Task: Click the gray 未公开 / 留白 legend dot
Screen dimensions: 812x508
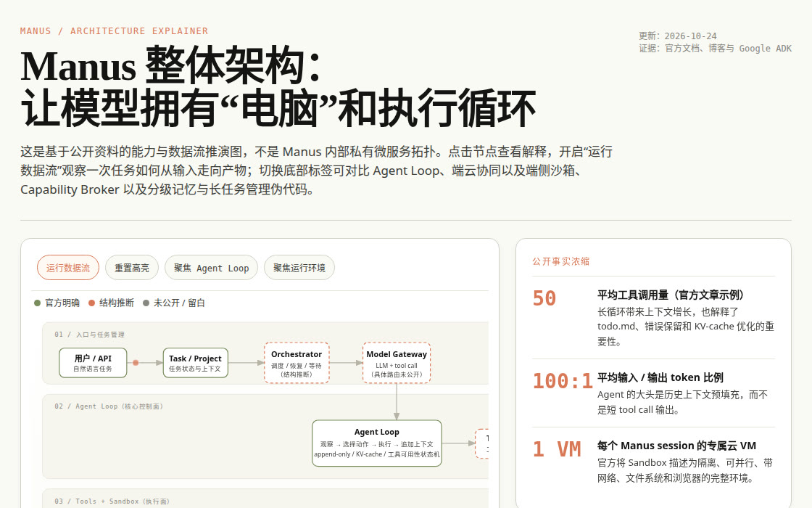Action: click(146, 303)
